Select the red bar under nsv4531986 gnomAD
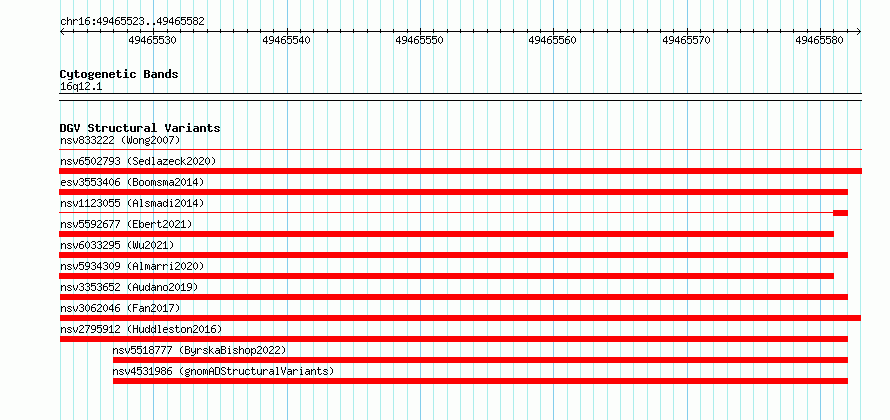The width and height of the screenshot is (890, 420). coord(480,381)
